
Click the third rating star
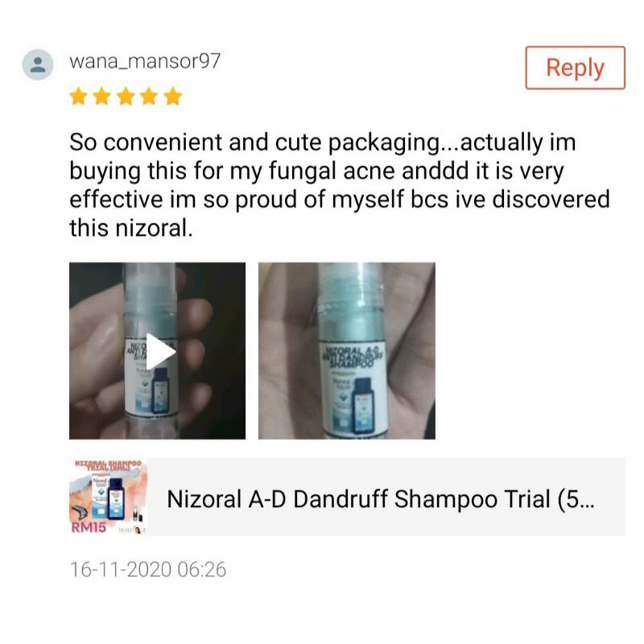click(x=126, y=97)
